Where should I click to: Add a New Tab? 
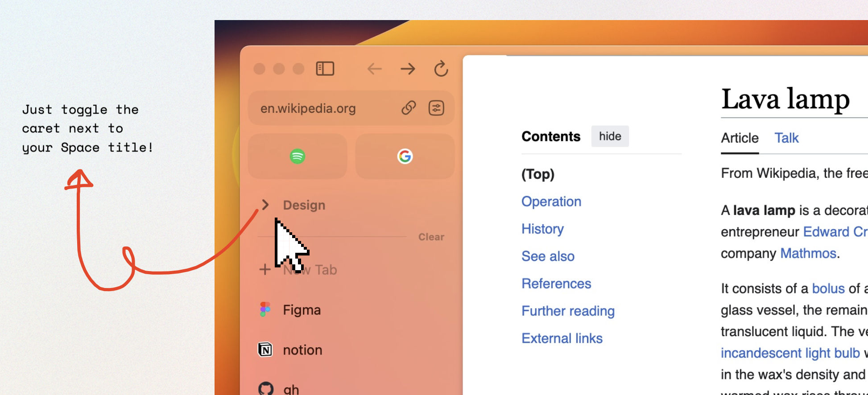point(298,270)
